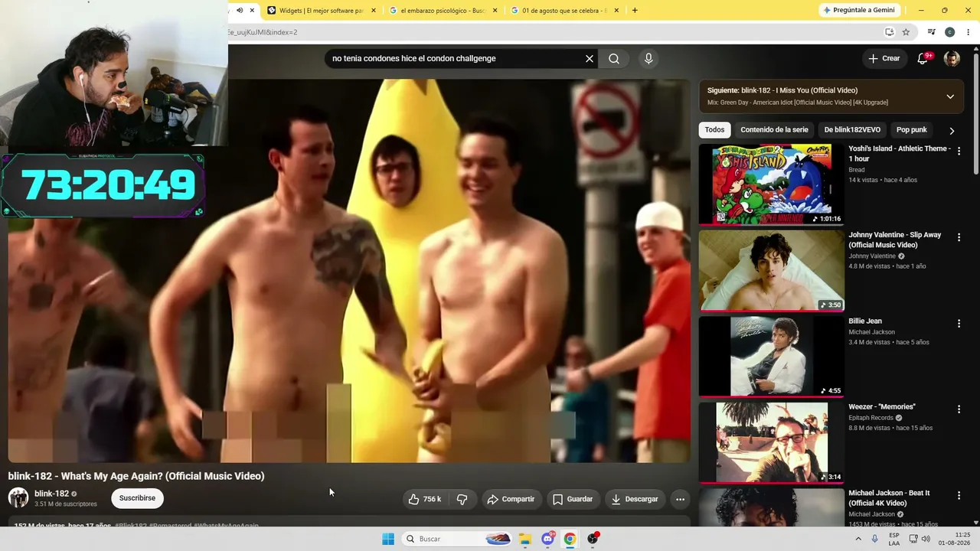
Task: Open File Explorer from the taskbar
Action: point(525,539)
